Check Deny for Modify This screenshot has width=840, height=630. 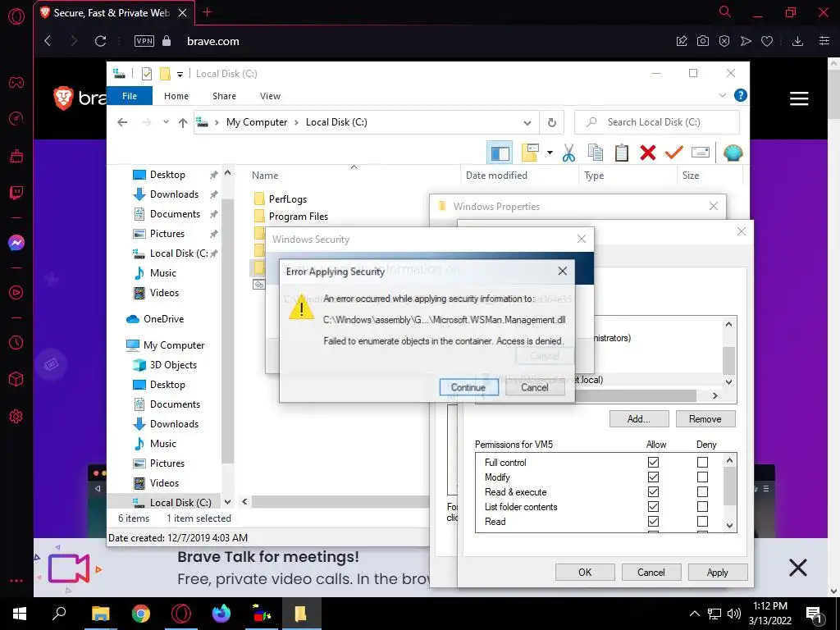[x=702, y=477]
